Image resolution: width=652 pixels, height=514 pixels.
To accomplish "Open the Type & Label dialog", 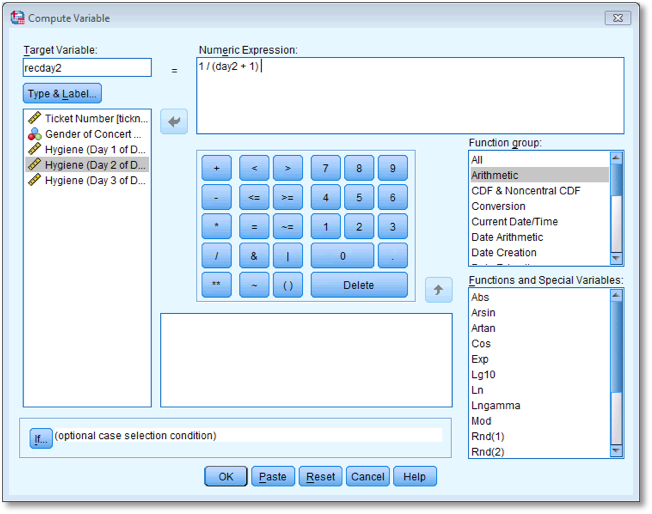I will pos(62,94).
